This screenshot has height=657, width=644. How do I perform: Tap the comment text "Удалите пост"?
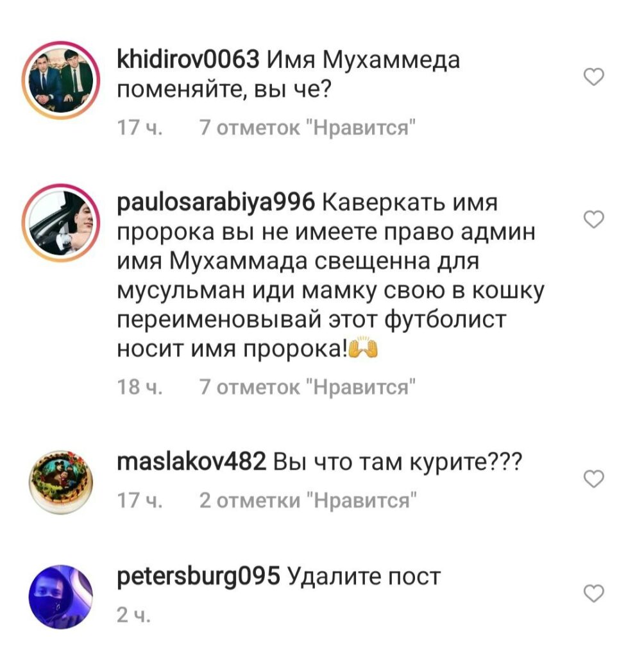(364, 577)
